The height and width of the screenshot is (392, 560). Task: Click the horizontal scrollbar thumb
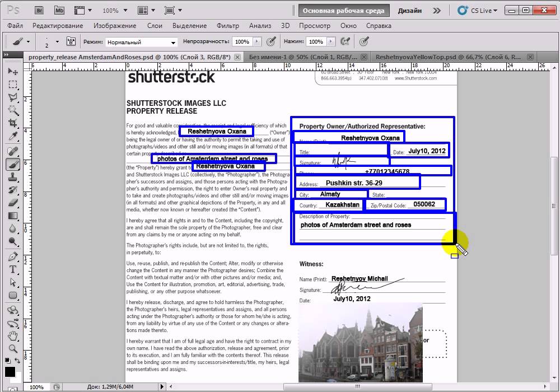(357, 386)
